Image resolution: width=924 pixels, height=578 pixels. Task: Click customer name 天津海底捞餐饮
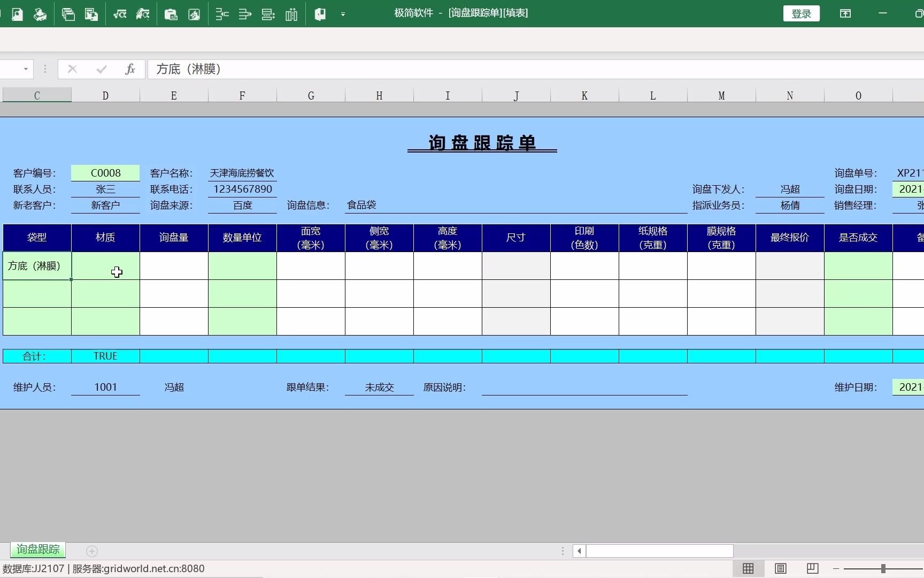pos(242,173)
